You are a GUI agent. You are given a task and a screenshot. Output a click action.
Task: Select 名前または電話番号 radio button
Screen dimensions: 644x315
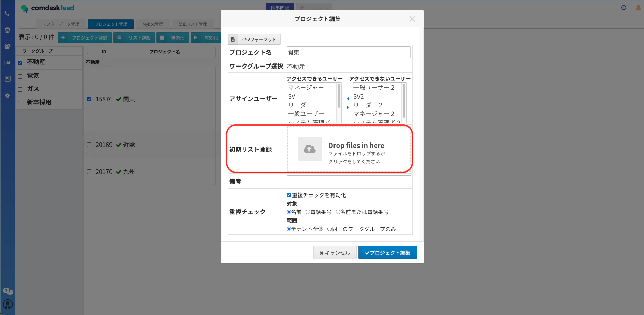338,212
